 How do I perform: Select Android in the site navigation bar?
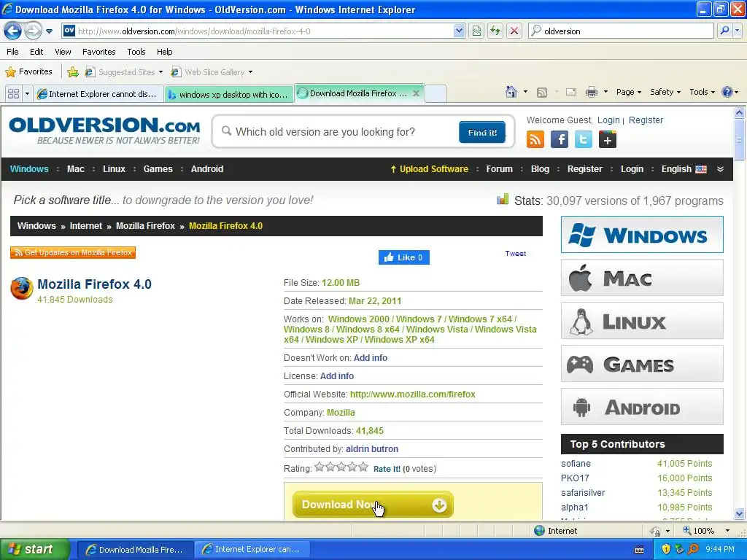206,169
